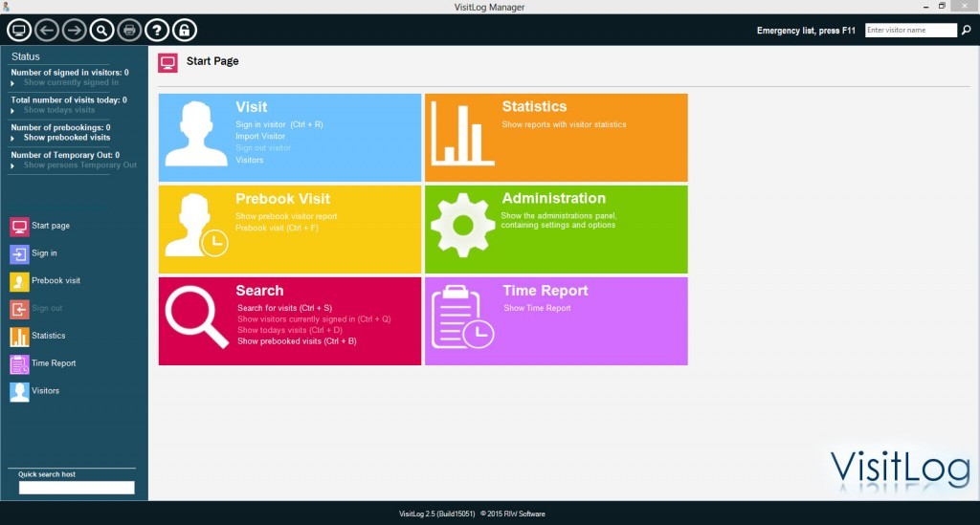The width and height of the screenshot is (980, 525).
Task: Click the Prebook Visit tile heading
Action: tap(282, 199)
